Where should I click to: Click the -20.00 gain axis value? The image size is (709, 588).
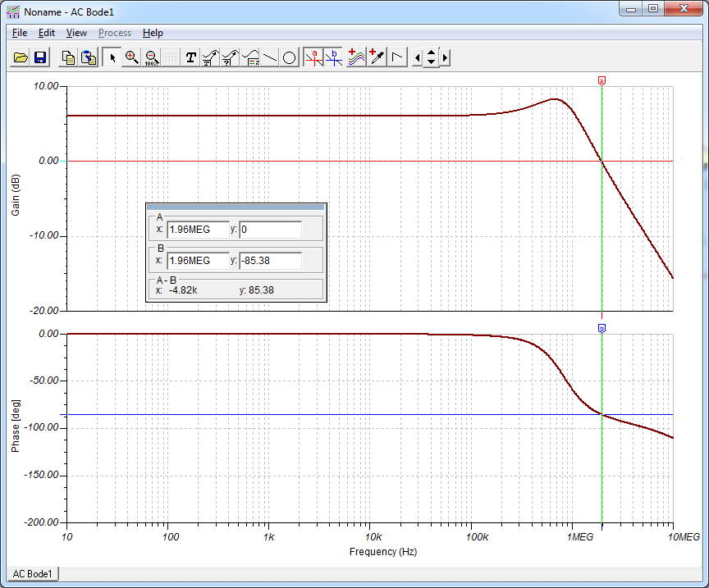[44, 311]
